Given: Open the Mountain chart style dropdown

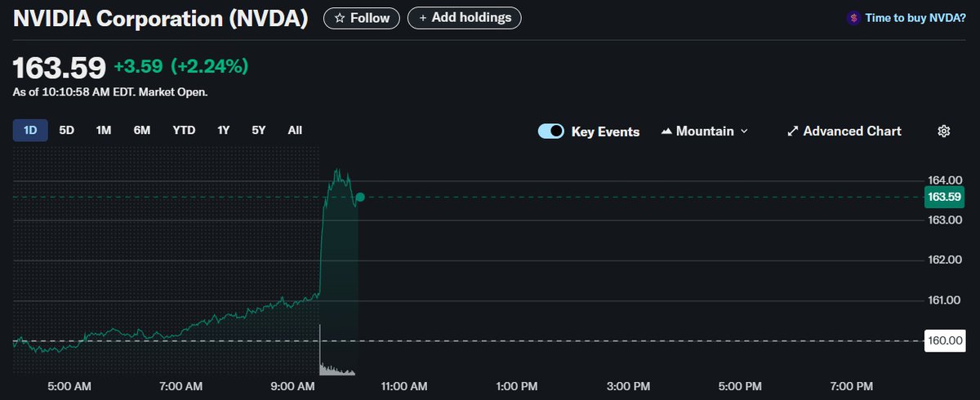Looking at the screenshot, I should [704, 131].
